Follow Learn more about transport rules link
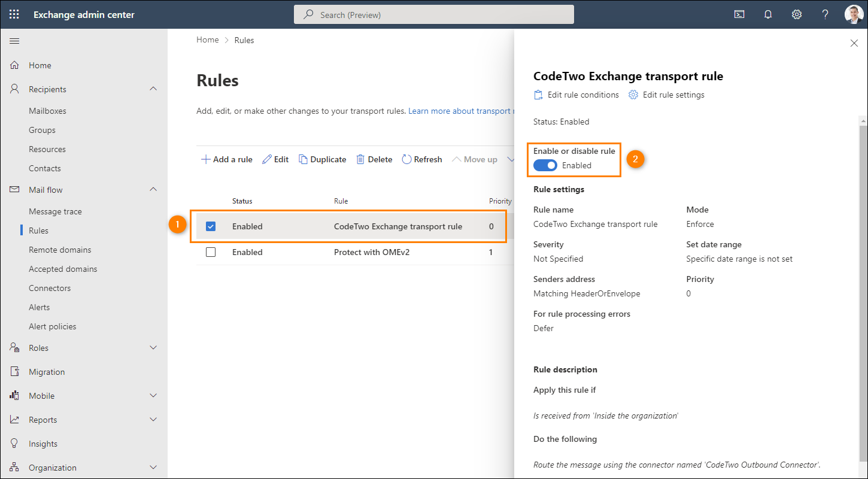 [461, 111]
